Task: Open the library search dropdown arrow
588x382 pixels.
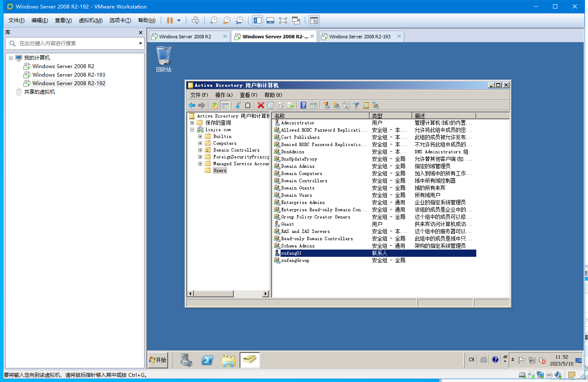Action: tap(140, 43)
